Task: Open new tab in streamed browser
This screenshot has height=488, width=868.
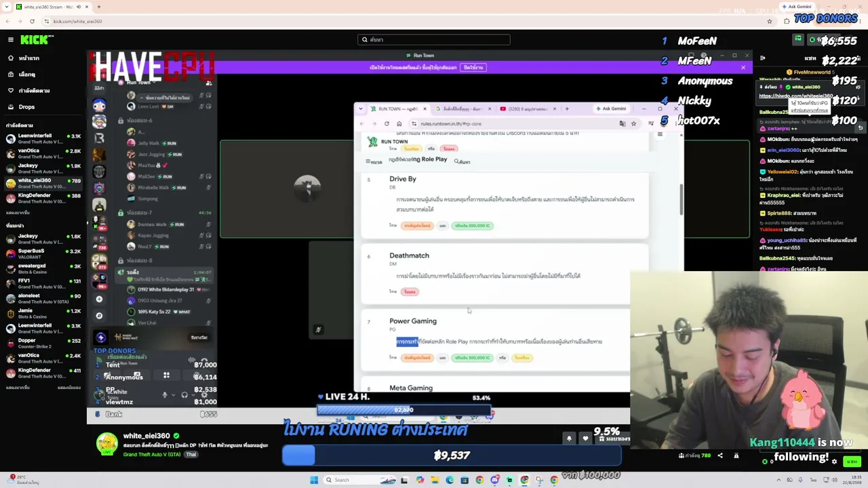Action: pyautogui.click(x=567, y=108)
